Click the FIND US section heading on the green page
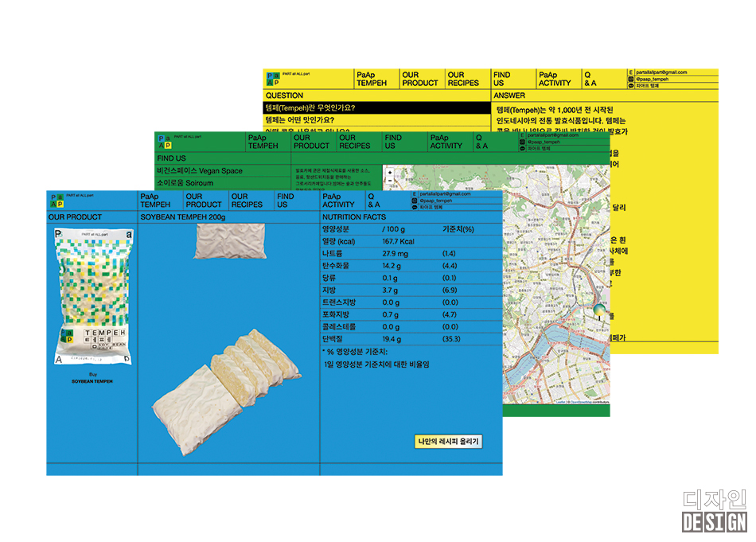The height and width of the screenshot is (542, 756). [171, 158]
